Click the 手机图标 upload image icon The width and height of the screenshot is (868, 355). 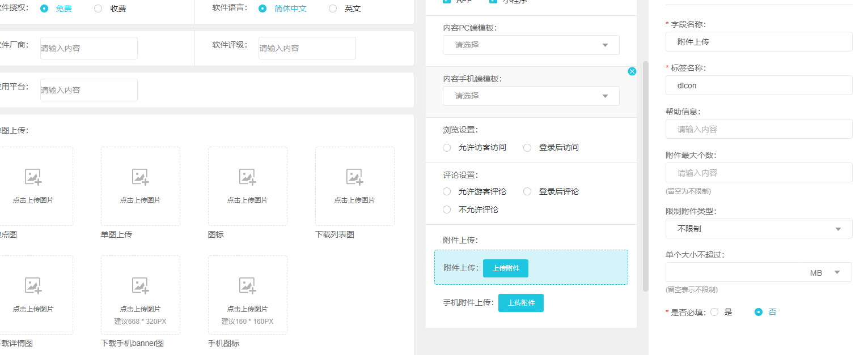point(247,286)
